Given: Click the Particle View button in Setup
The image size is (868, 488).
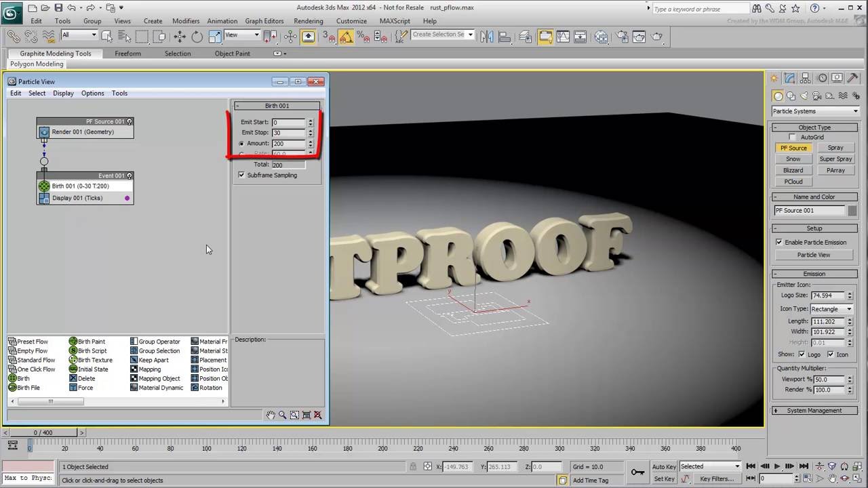Looking at the screenshot, I should [x=814, y=255].
